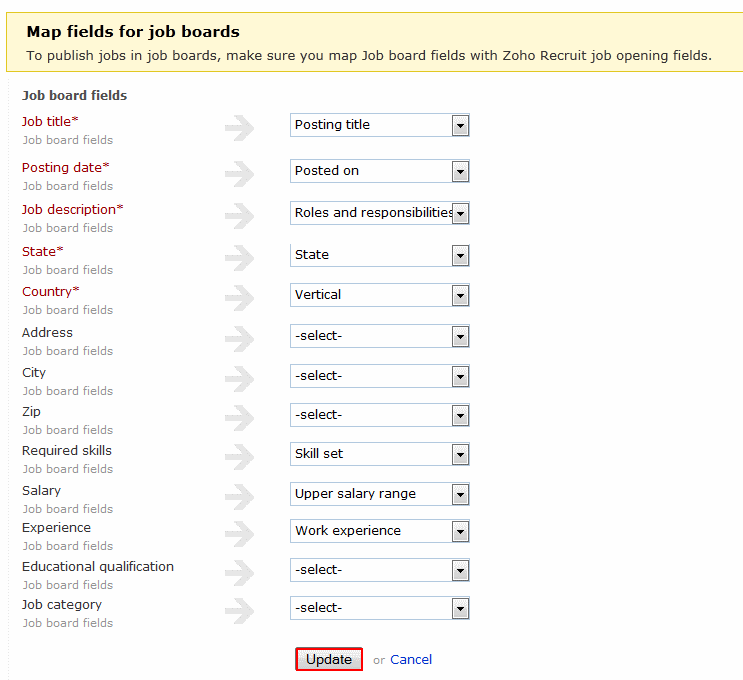Expand the Salary 'Upper salary range' dropdown

379,494
